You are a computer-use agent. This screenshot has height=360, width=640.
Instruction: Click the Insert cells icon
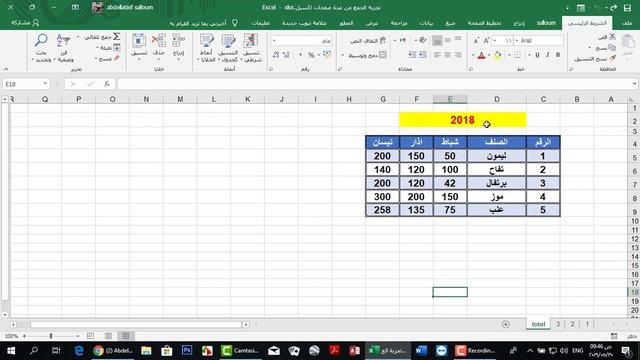point(178,48)
